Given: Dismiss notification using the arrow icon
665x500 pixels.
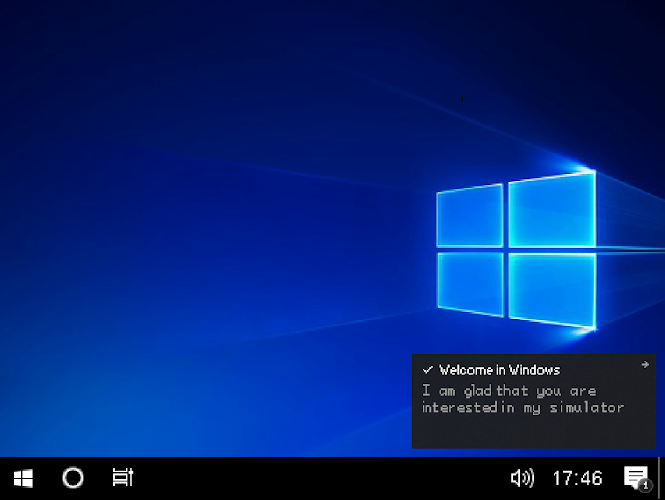Looking at the screenshot, I should pyautogui.click(x=645, y=365).
